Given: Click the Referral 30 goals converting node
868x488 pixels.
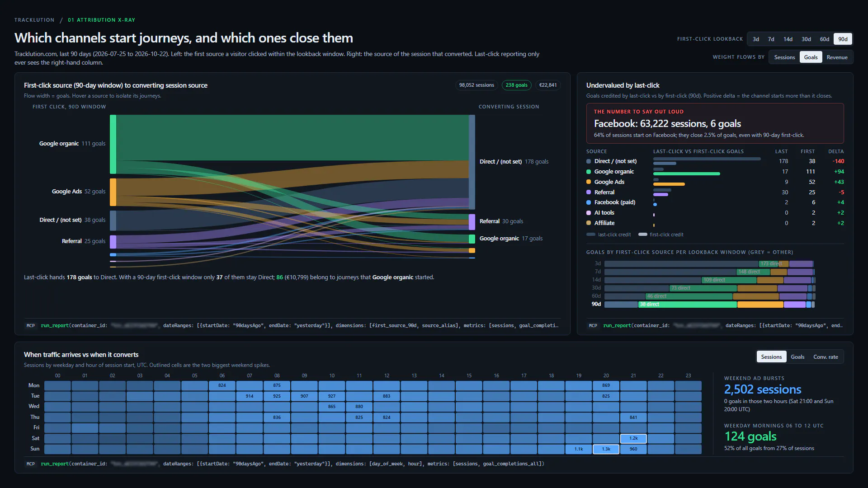Looking at the screenshot, I should pos(472,222).
